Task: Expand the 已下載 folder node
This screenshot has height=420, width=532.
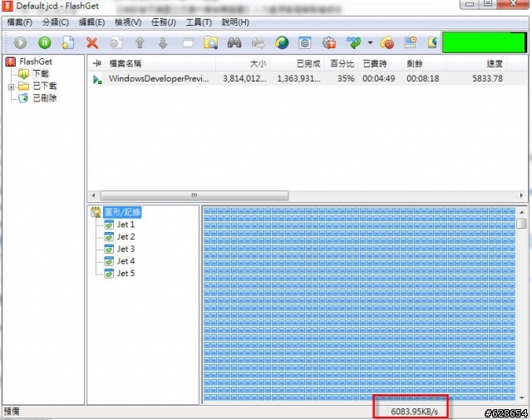Action: [x=11, y=87]
